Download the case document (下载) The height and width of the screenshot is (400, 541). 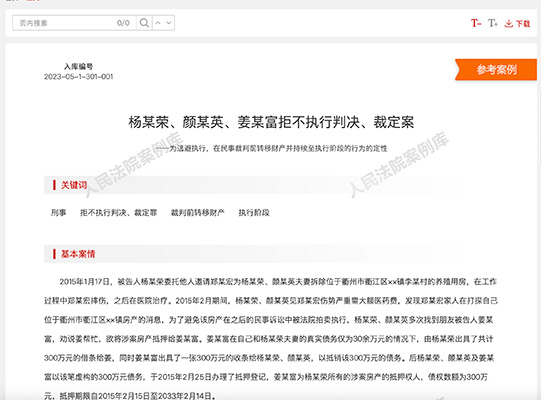pyautogui.click(x=517, y=23)
